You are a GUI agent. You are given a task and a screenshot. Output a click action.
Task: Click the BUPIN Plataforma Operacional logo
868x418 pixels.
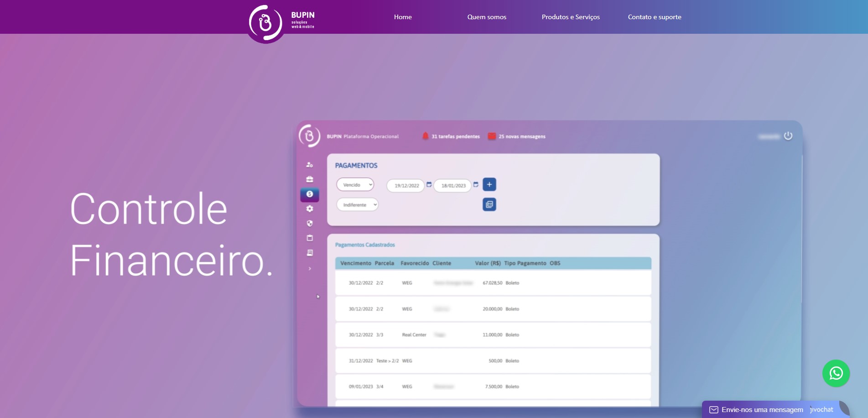[309, 136]
